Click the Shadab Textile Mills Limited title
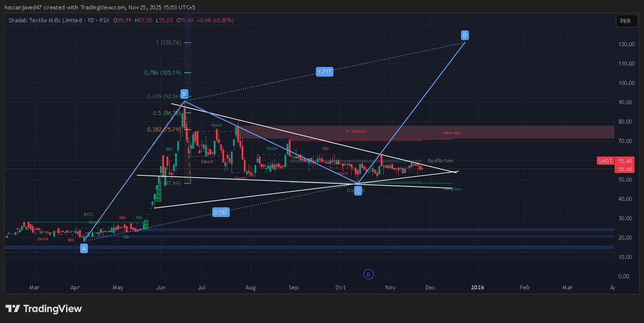Image resolution: width=644 pixels, height=323 pixels. pyautogui.click(x=45, y=20)
